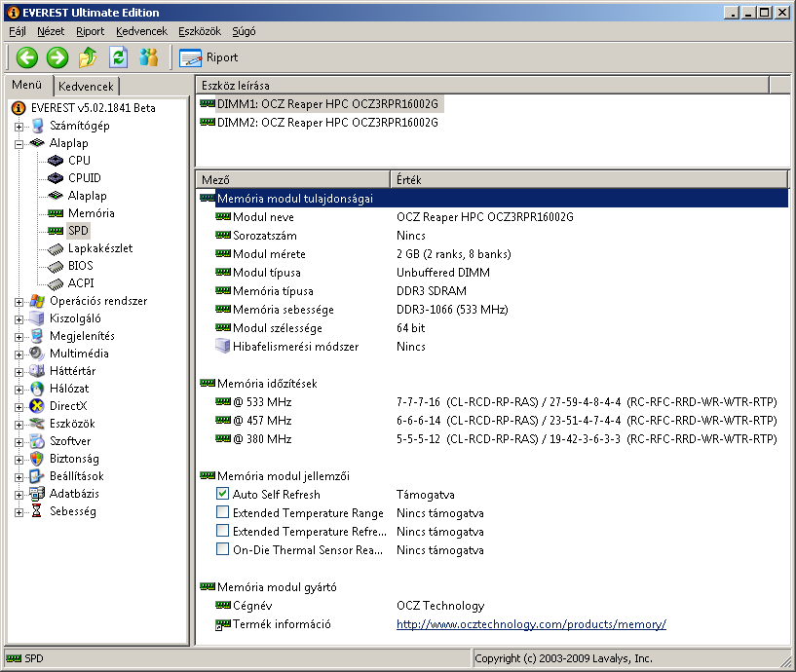This screenshot has height=672, width=796.
Task: Switch to the Menü tab
Action: click(27, 85)
